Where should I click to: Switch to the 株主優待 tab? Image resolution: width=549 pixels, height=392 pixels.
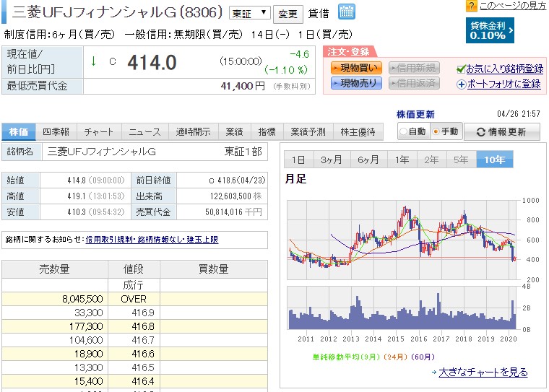coord(358,131)
